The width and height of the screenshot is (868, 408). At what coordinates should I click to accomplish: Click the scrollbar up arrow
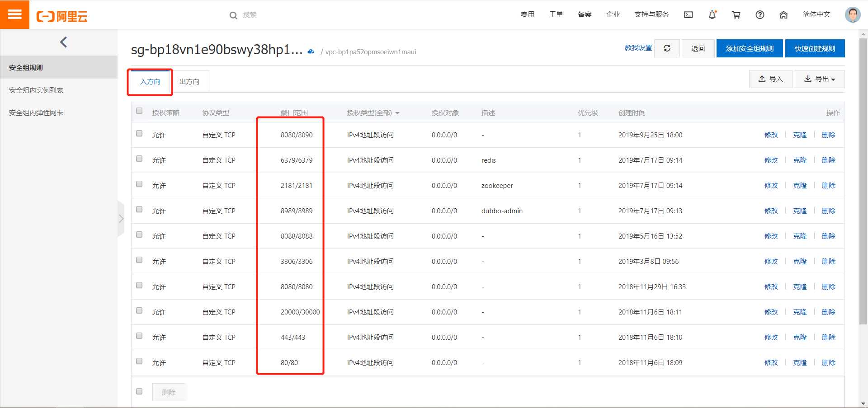(x=863, y=34)
